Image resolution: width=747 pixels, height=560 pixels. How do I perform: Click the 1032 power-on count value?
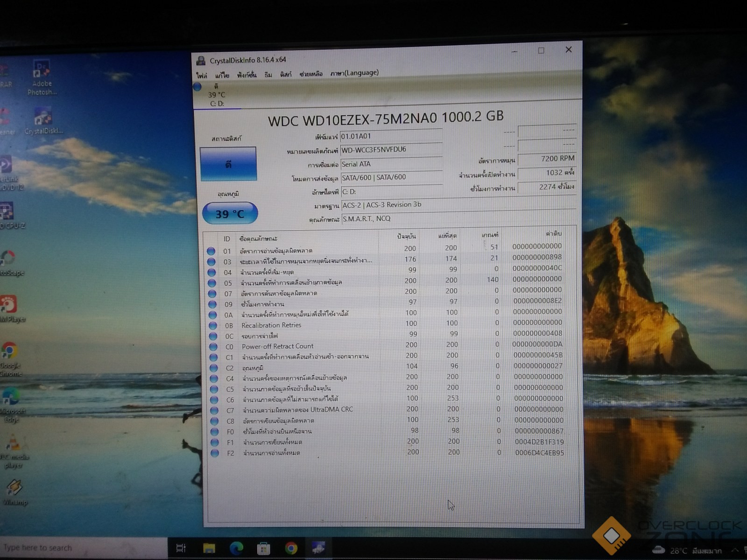pos(547,173)
